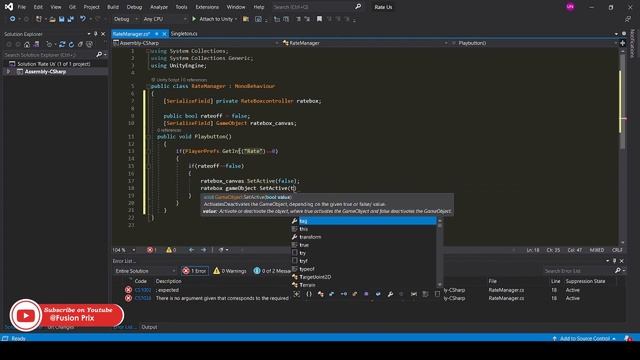Click the Sync with Active Document icon

(62, 44)
